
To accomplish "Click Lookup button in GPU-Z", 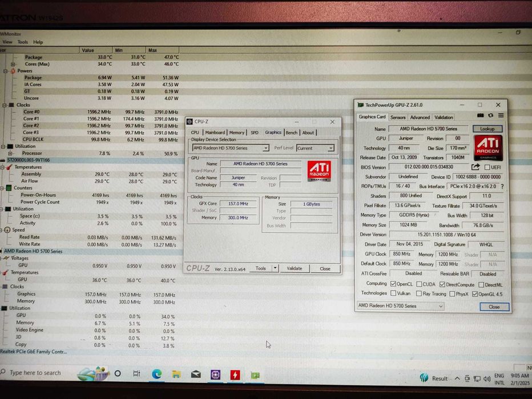I will [x=487, y=129].
